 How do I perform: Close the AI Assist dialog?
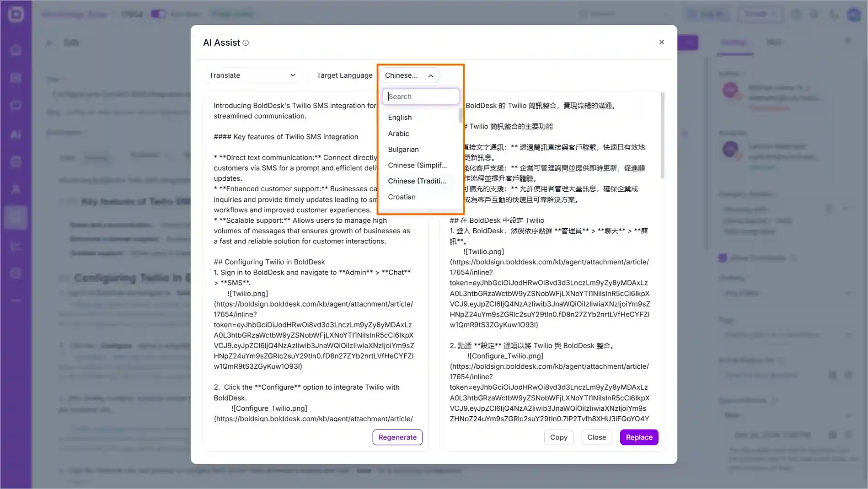[x=661, y=42]
